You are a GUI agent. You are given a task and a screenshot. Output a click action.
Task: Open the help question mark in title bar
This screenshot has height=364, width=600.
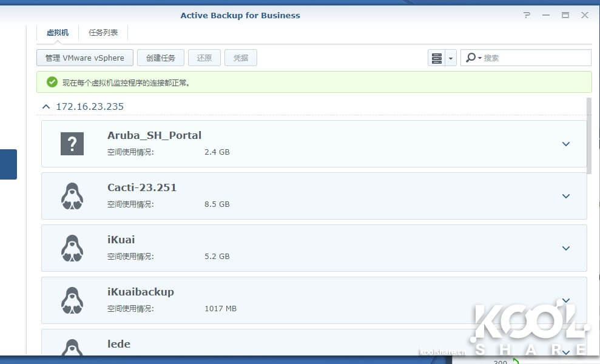click(x=527, y=15)
